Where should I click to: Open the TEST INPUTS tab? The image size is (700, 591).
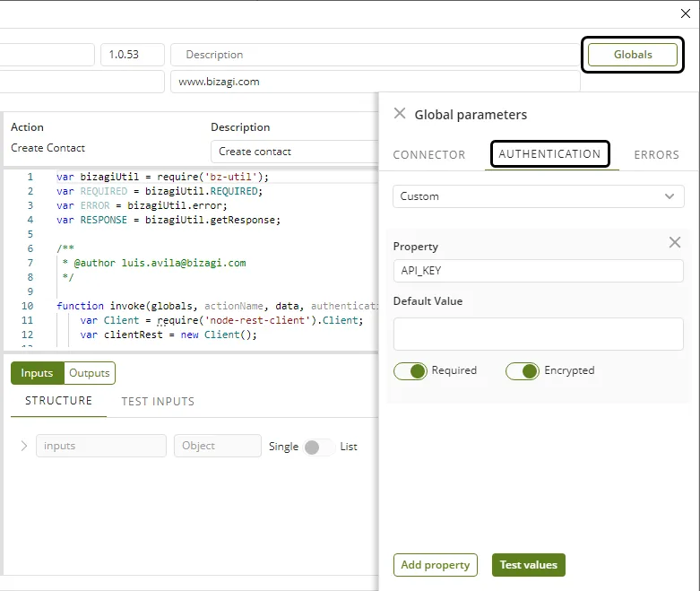[x=158, y=401]
